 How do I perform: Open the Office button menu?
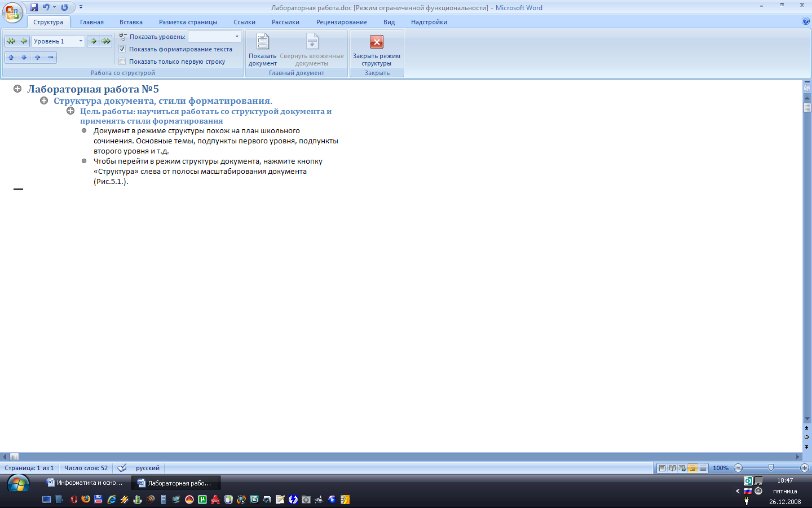(12, 12)
